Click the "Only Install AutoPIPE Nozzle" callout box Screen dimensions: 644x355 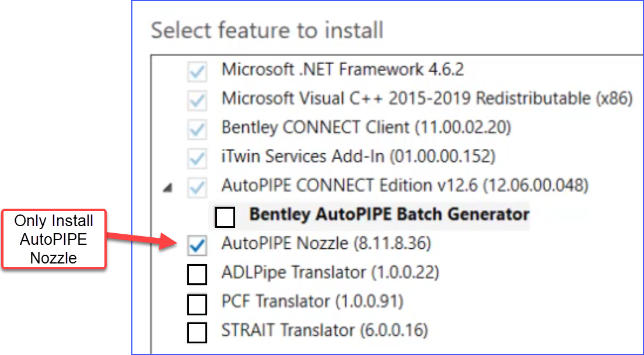(54, 239)
